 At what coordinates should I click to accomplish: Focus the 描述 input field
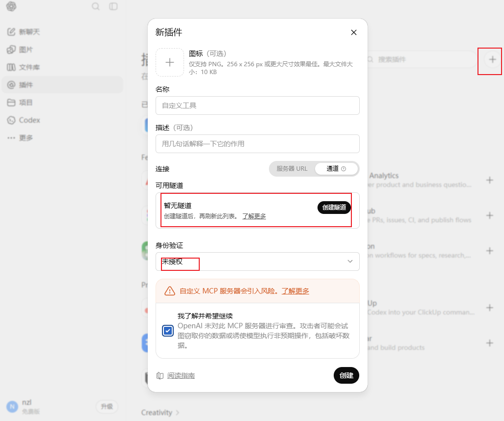coord(258,144)
